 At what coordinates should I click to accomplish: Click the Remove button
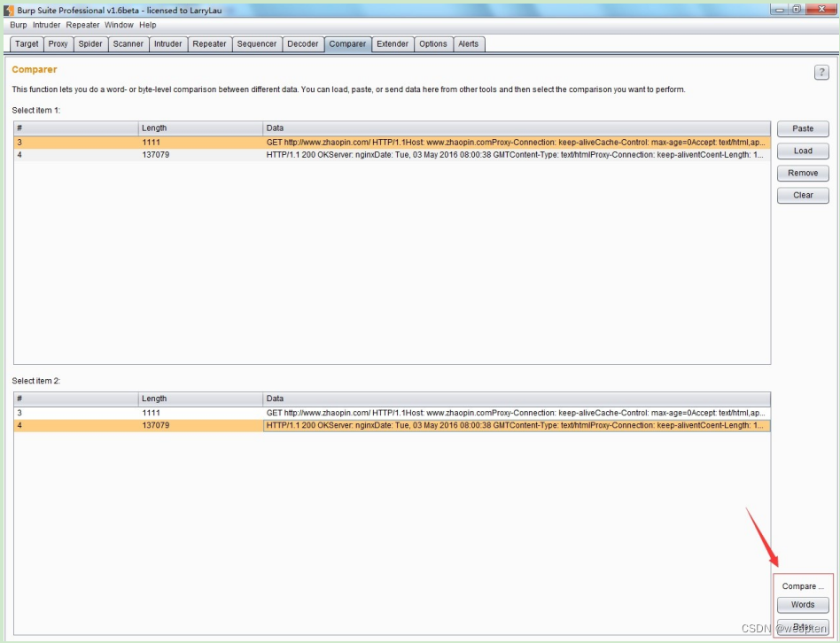pos(803,173)
